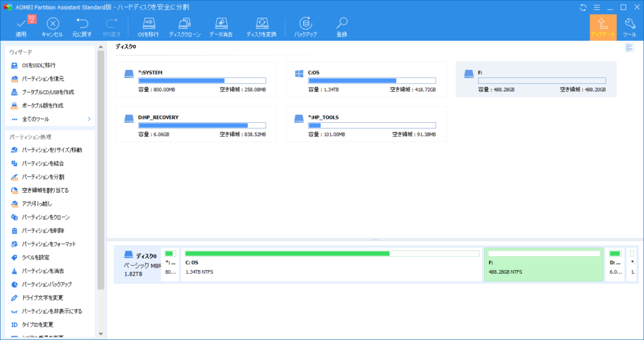
Task: Open the ツール wrench menu
Action: click(630, 27)
